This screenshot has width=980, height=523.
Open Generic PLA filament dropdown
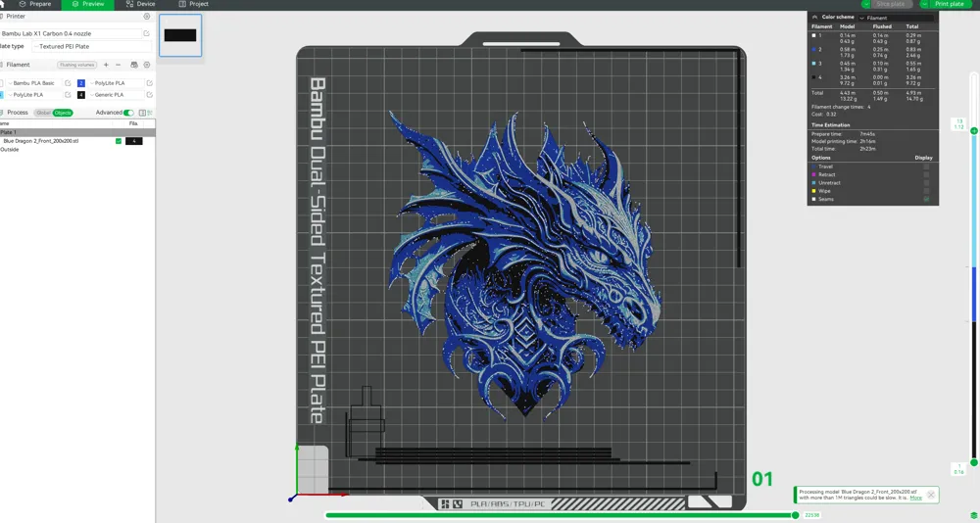[x=116, y=95]
